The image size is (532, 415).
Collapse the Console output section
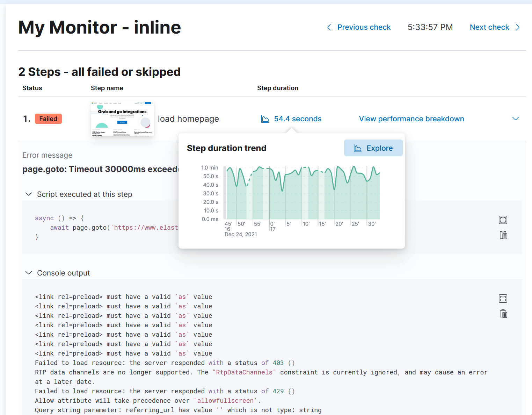tap(29, 273)
